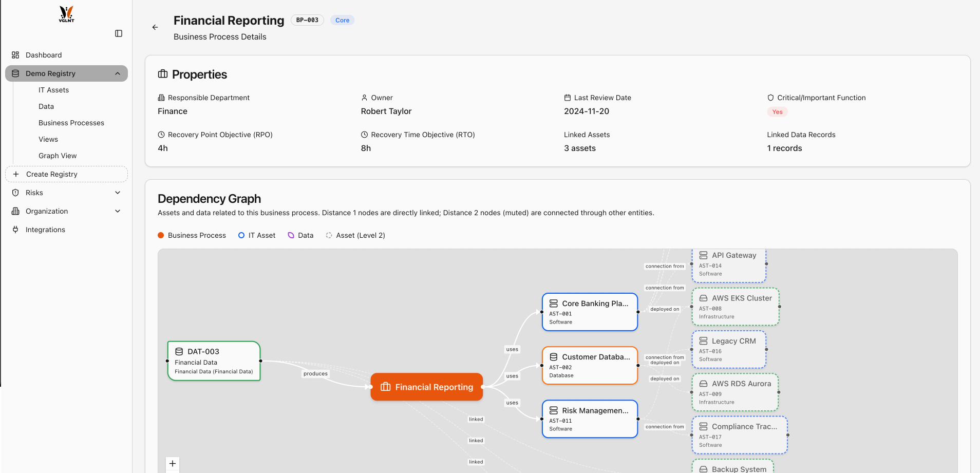
Task: Expand the Risks section
Action: click(x=118, y=192)
